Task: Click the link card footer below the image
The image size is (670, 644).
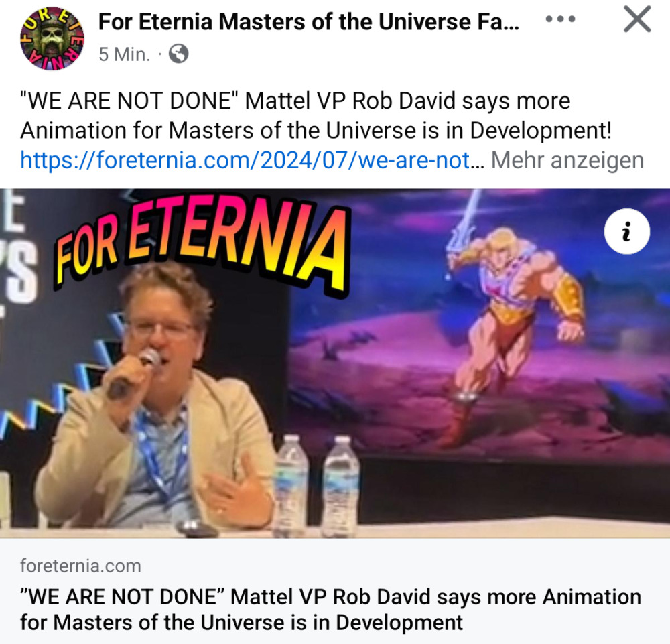Action: [335, 591]
